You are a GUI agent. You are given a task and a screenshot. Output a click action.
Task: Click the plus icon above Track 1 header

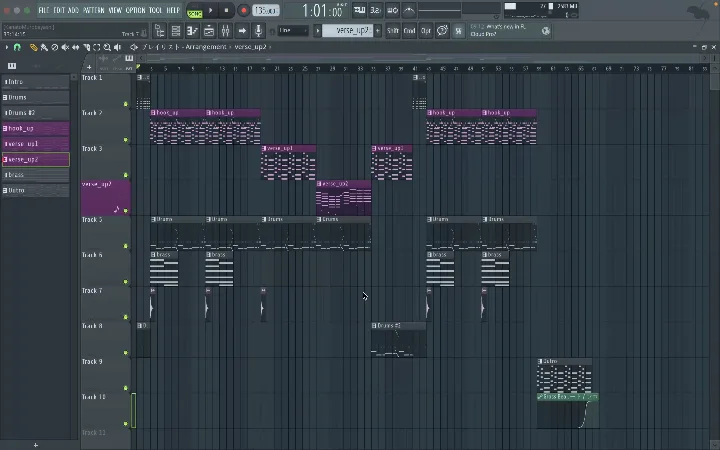(89, 67)
